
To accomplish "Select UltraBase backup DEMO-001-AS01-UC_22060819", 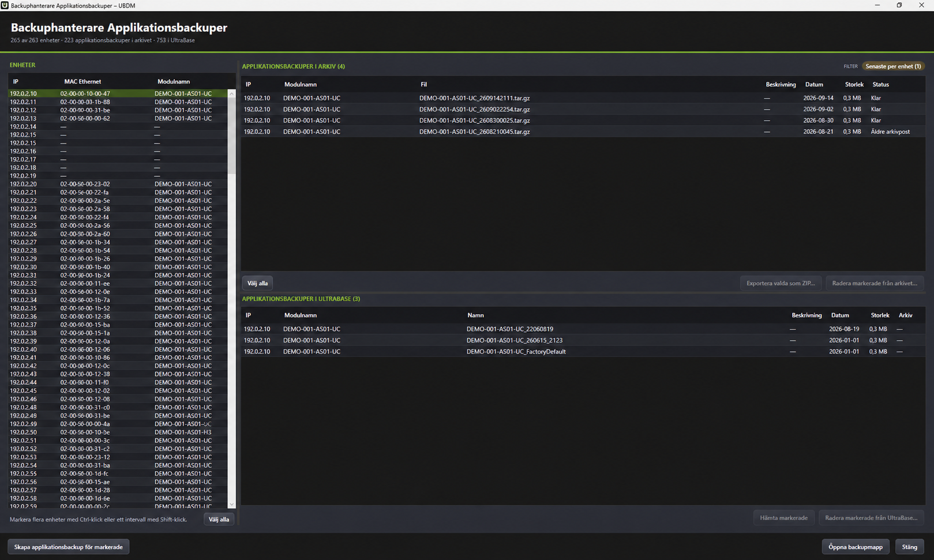I will coord(583,329).
